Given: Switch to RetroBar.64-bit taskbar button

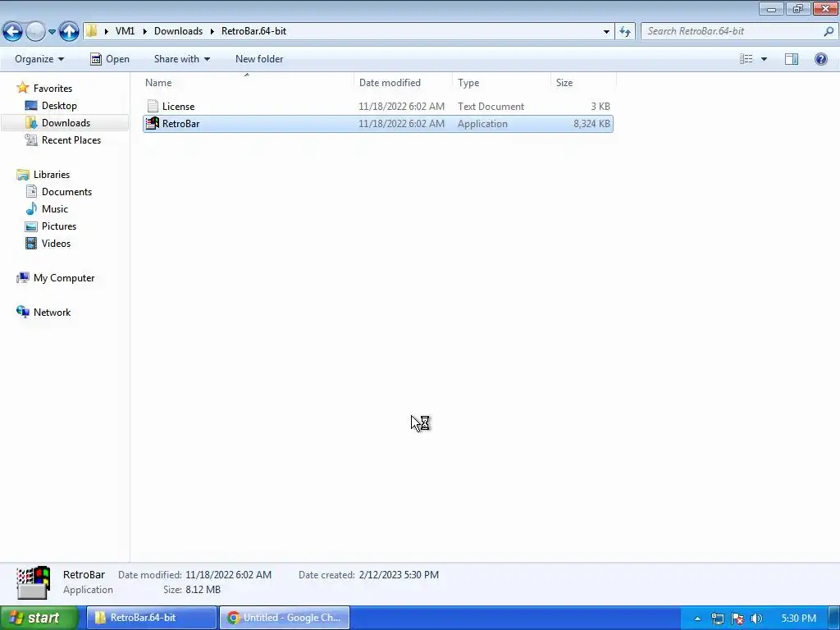Looking at the screenshot, I should pyautogui.click(x=152, y=618).
